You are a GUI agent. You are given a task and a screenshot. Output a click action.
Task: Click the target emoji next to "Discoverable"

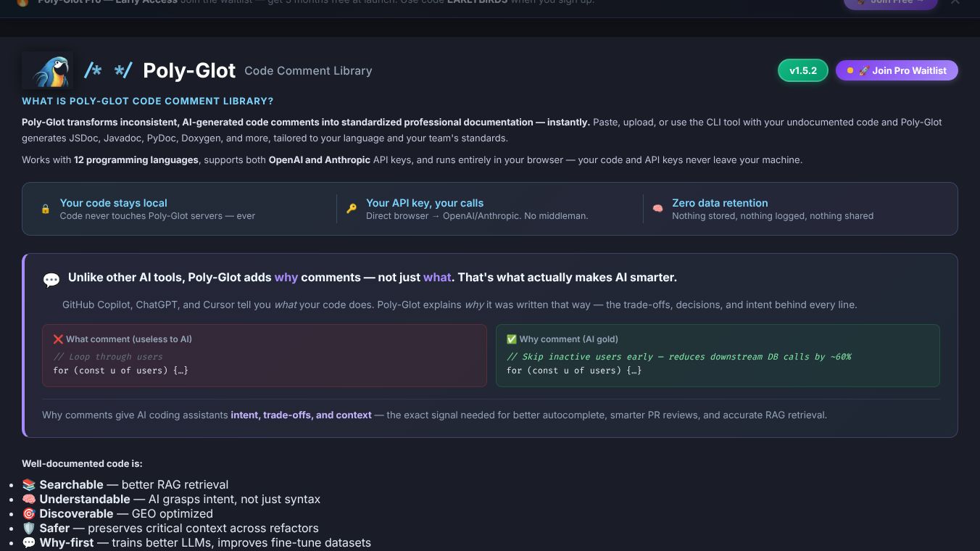29,513
